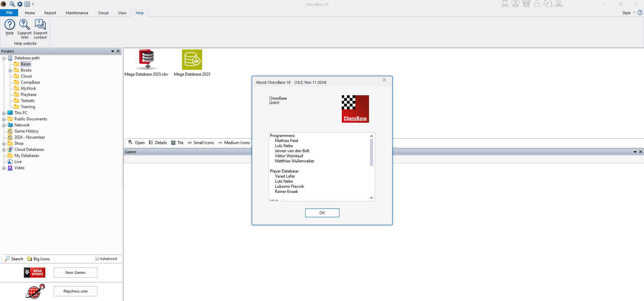This screenshot has width=644, height=301.
Task: Switch to the Report tab
Action: tap(50, 13)
